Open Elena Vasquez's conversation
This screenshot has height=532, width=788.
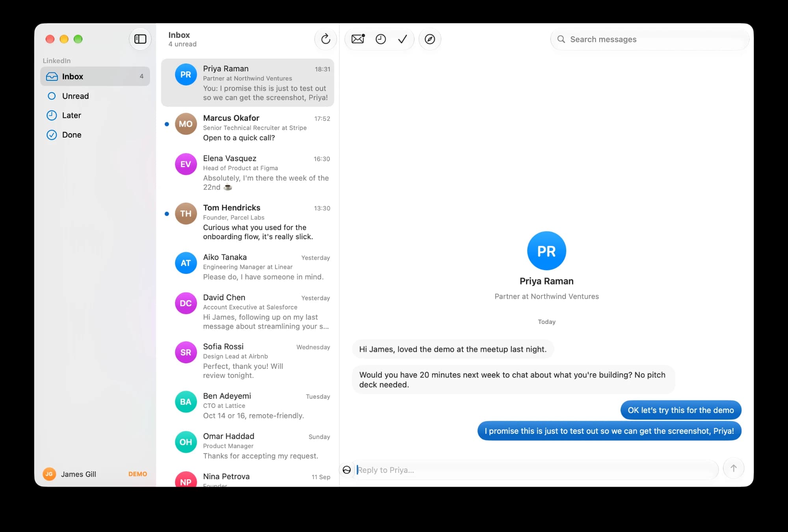pos(247,173)
